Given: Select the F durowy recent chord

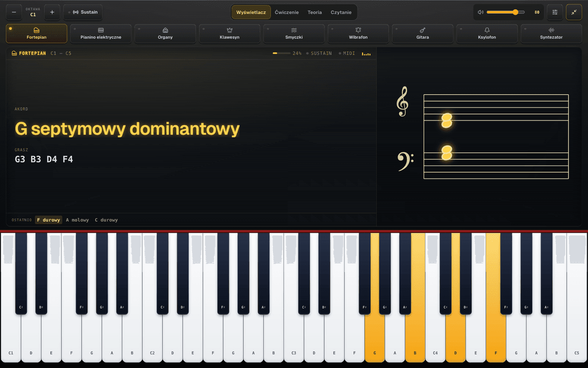Looking at the screenshot, I should pyautogui.click(x=49, y=220).
